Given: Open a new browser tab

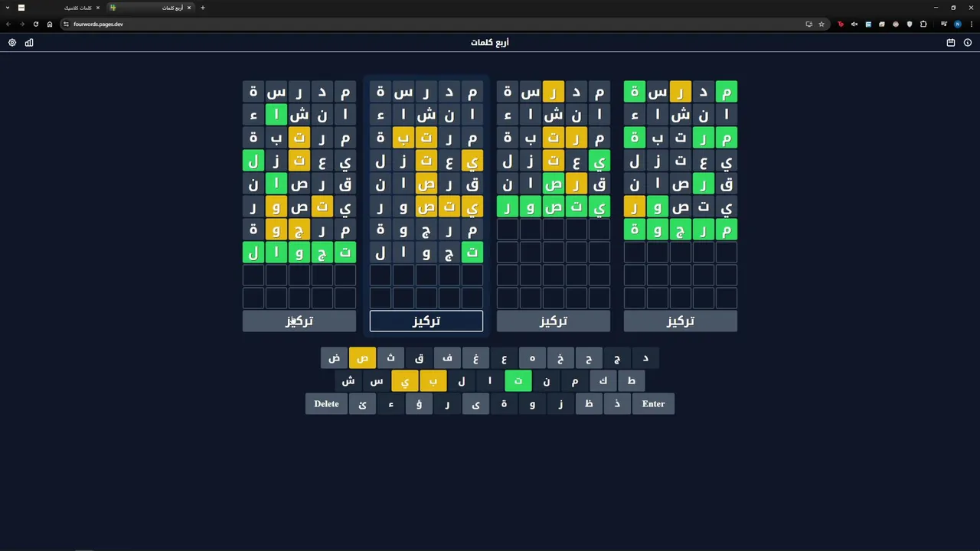Looking at the screenshot, I should click(x=202, y=8).
